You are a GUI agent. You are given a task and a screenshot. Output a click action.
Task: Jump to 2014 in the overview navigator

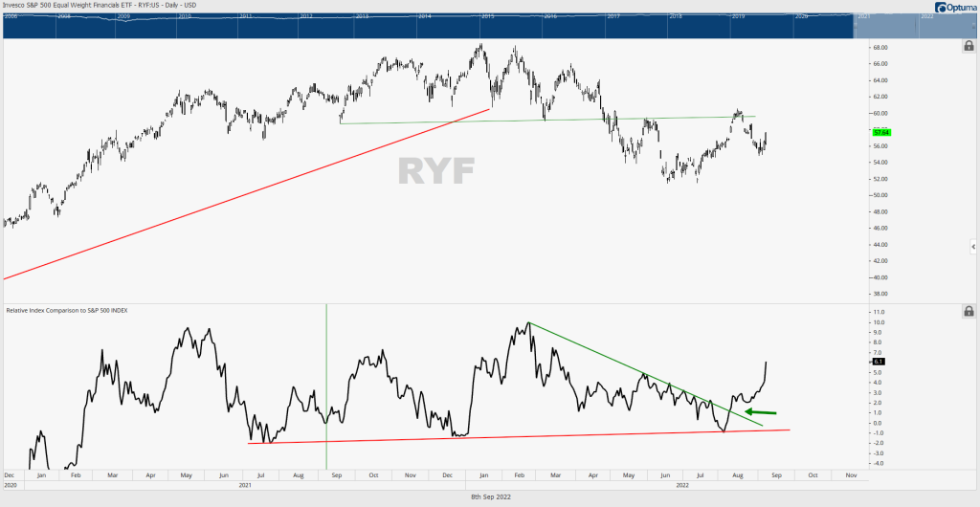(x=425, y=15)
